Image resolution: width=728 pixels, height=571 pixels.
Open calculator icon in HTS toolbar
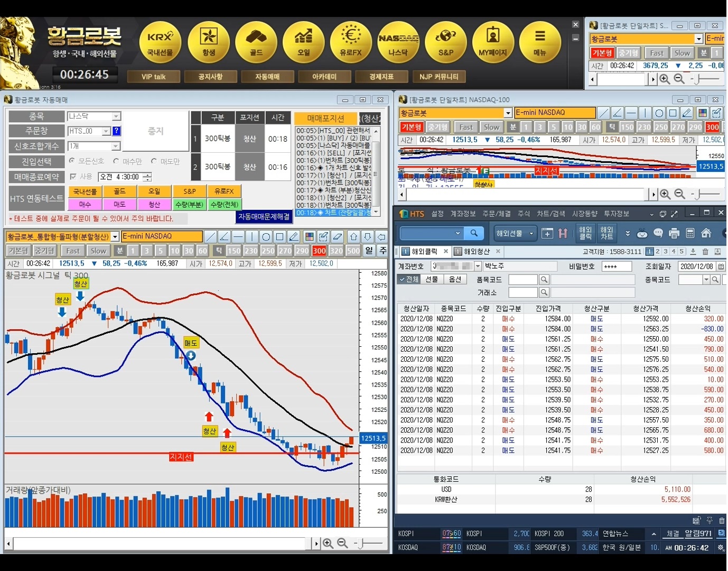click(x=690, y=233)
